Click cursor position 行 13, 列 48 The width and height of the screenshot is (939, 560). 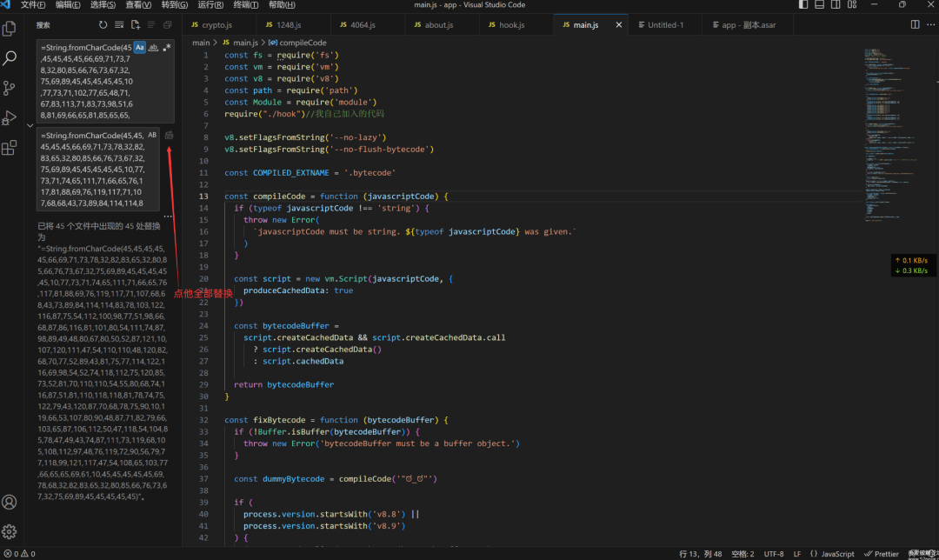700,554
